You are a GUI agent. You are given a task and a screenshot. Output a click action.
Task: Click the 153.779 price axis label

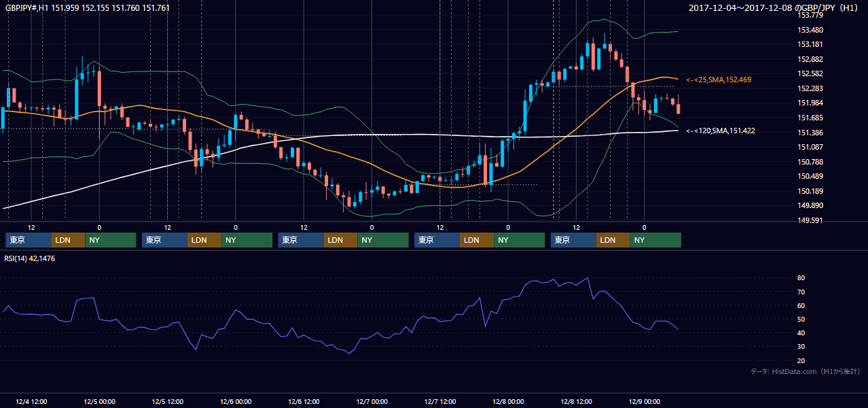pyautogui.click(x=810, y=15)
